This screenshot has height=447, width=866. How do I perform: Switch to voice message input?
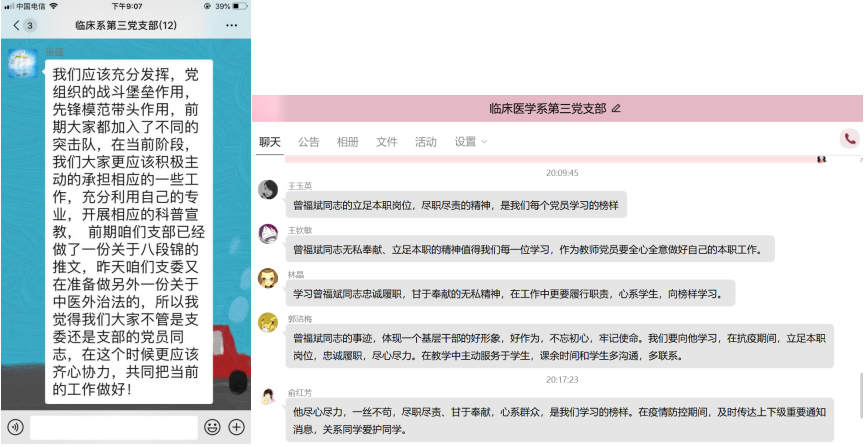(14, 427)
